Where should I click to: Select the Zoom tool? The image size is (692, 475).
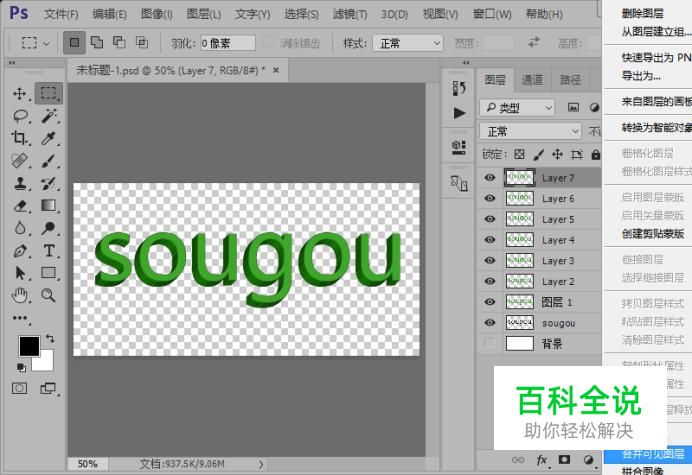(x=49, y=295)
